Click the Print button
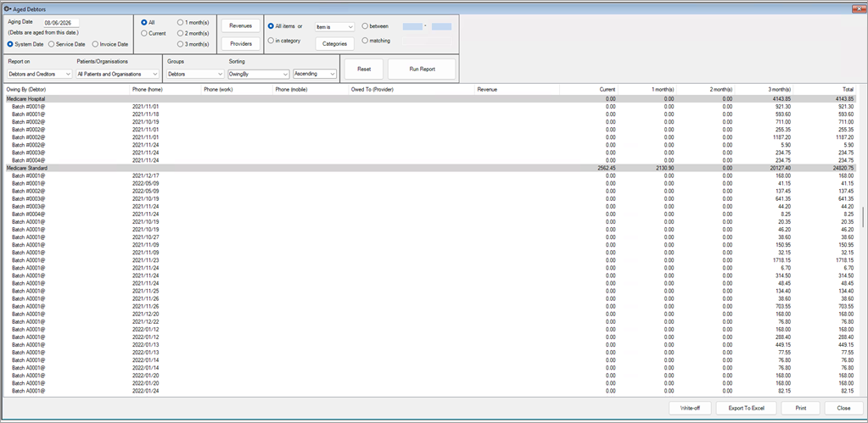 (800, 408)
